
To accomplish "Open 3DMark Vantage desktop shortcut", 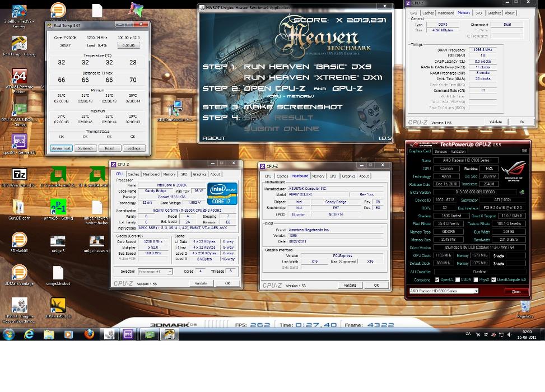I will click(x=19, y=275).
